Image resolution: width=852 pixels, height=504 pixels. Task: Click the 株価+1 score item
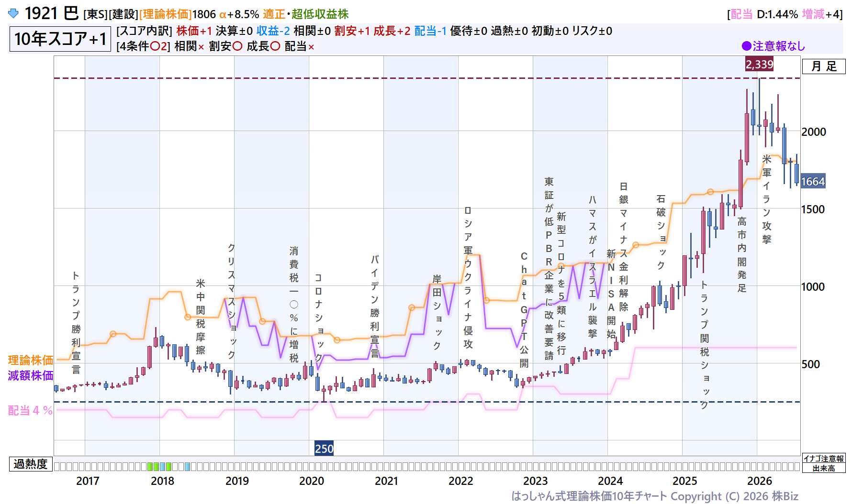(194, 31)
